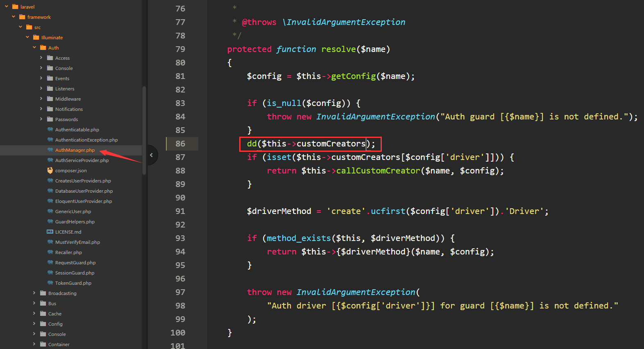
Task: Expand the Cache folder chevron
Action: (x=34, y=313)
